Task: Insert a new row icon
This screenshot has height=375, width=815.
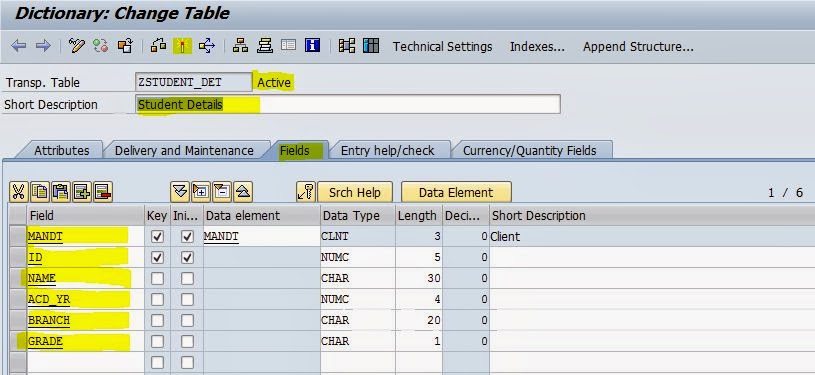Action: (x=82, y=192)
